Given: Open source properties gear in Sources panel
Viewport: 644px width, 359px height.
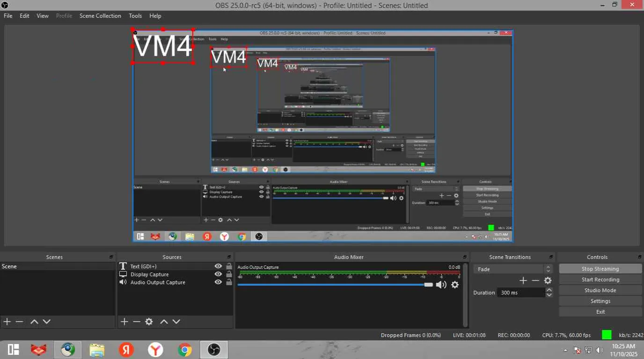Looking at the screenshot, I should point(149,322).
